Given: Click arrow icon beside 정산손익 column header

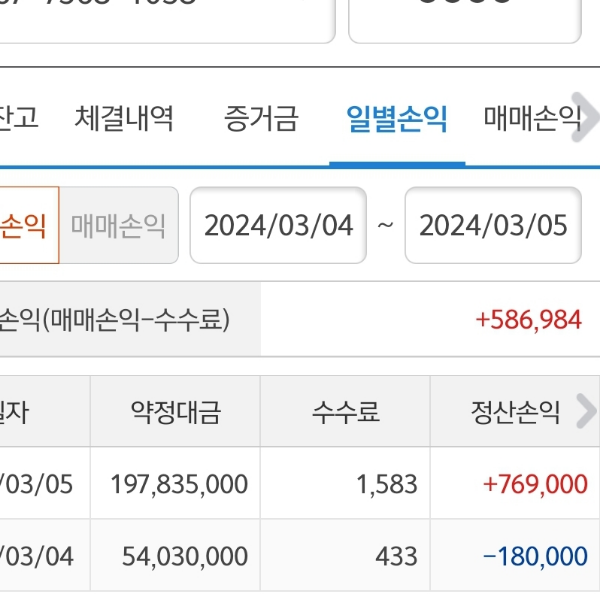Looking at the screenshot, I should (x=586, y=411).
